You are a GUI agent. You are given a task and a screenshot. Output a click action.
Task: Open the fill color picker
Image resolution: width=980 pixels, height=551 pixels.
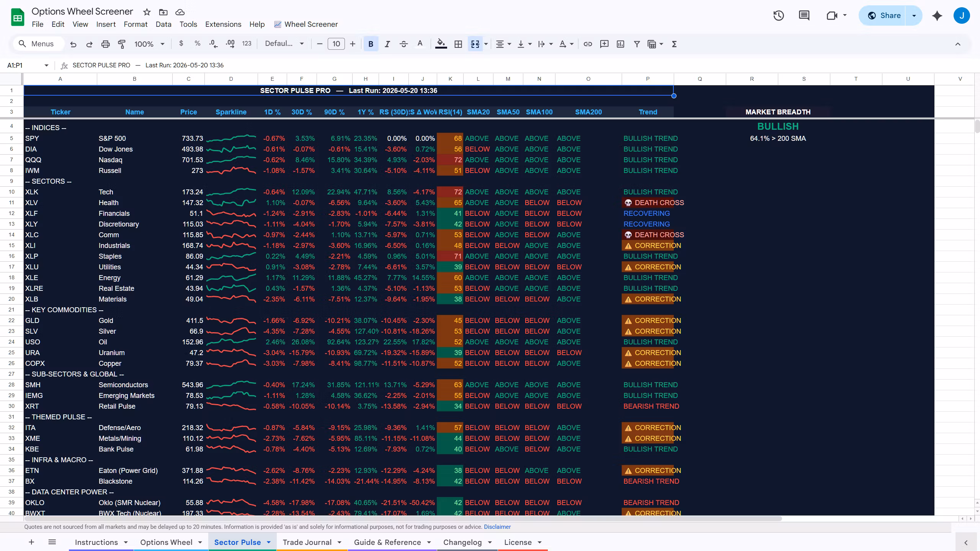coord(441,44)
